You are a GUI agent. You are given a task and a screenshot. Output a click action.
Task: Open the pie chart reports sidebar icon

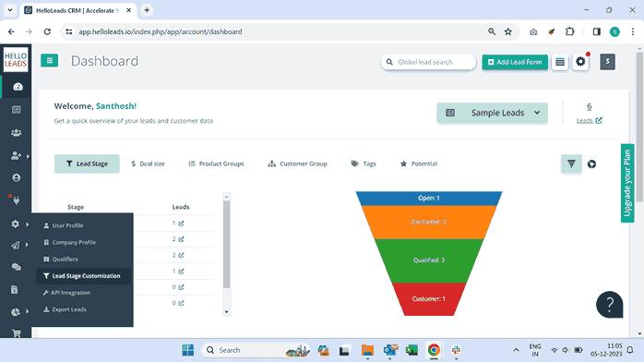coord(16,312)
